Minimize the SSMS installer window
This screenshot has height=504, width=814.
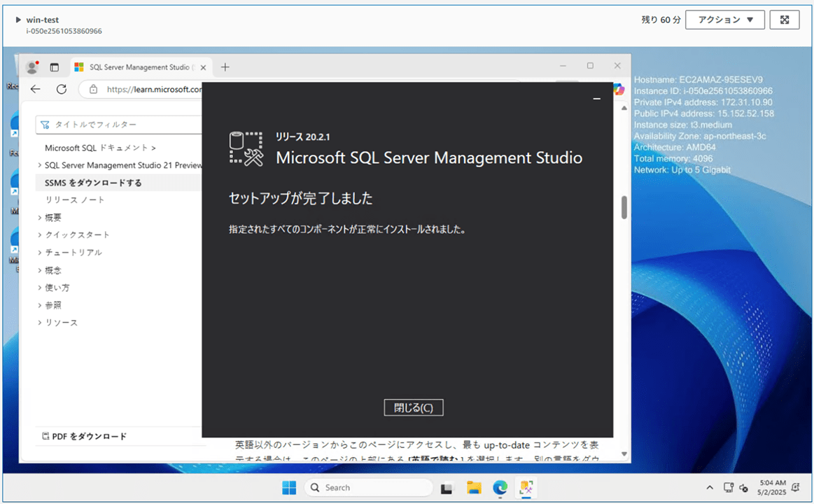(x=596, y=99)
